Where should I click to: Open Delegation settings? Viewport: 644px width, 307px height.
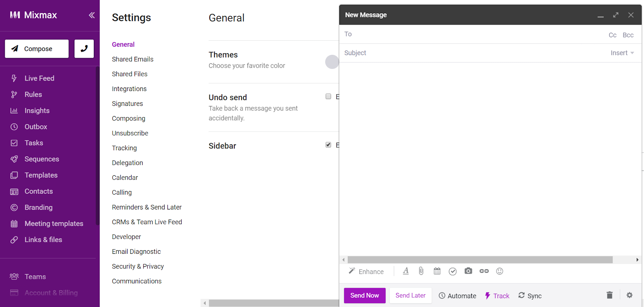[x=127, y=163]
